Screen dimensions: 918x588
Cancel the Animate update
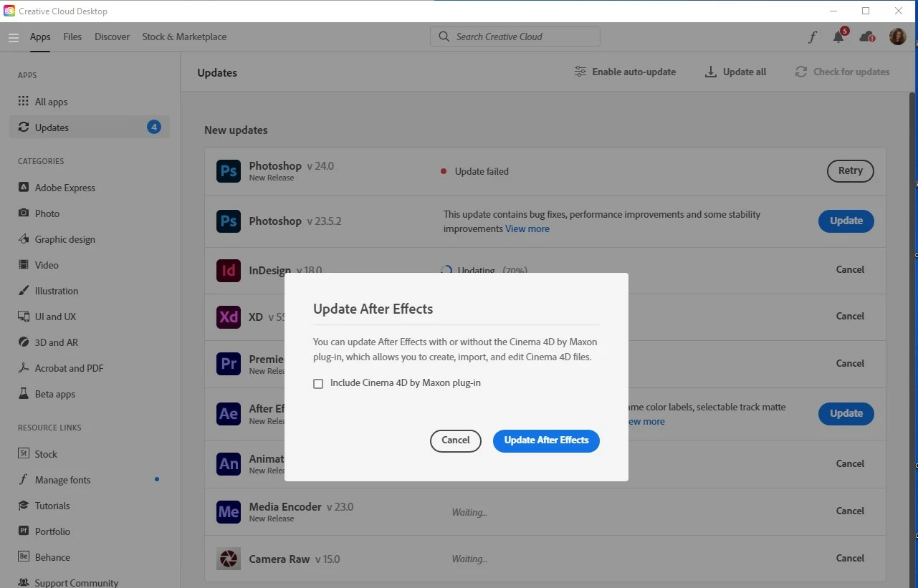pos(850,464)
